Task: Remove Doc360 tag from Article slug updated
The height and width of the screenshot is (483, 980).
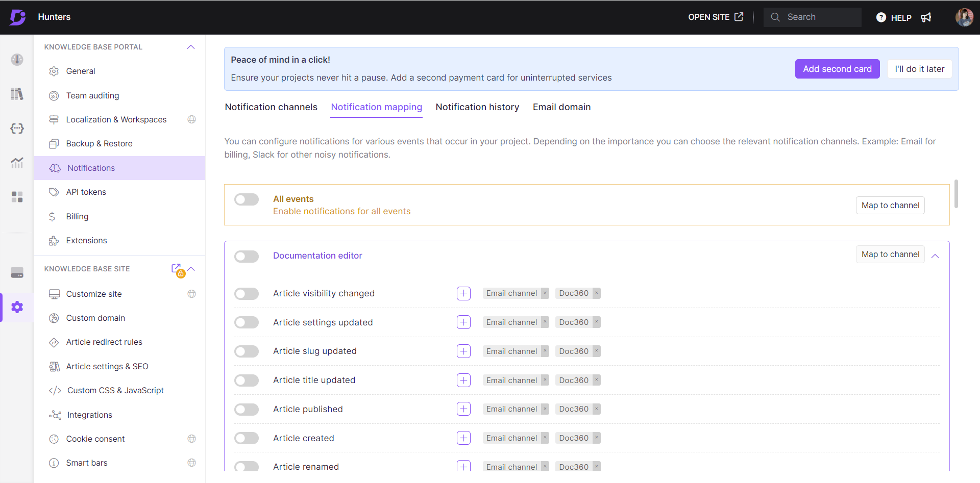Action: (596, 351)
